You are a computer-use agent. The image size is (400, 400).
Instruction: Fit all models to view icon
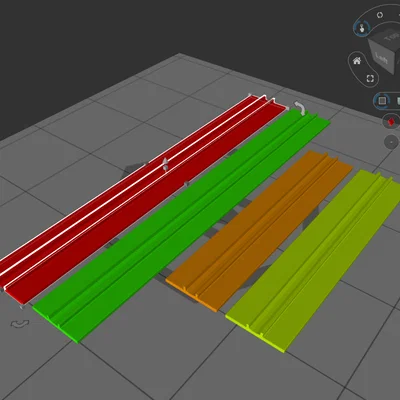(370, 78)
